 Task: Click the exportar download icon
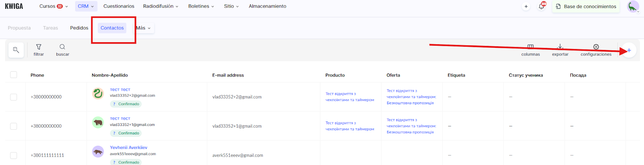click(x=560, y=47)
